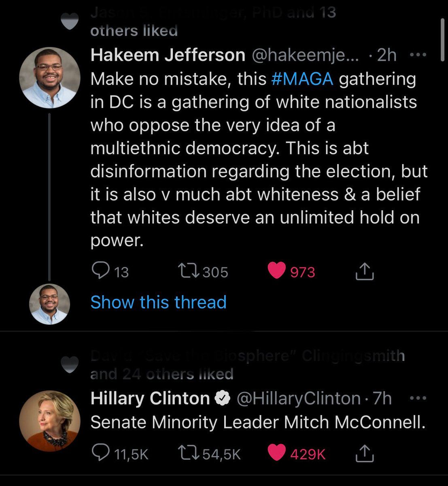Retweet Hillary Clinton's tweet

coord(188,453)
